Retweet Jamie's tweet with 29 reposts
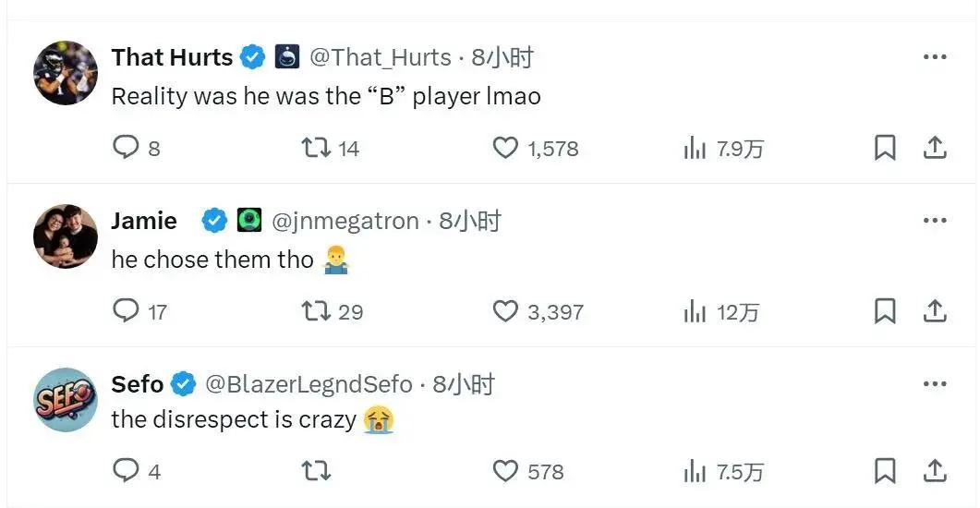 (317, 311)
